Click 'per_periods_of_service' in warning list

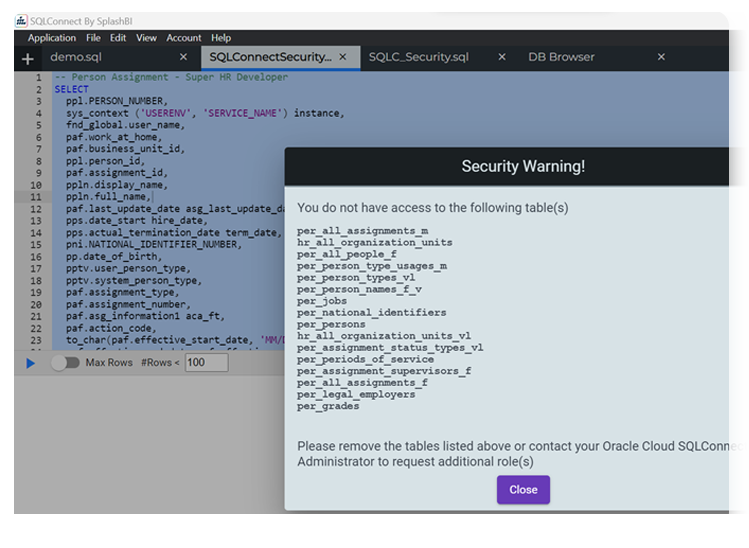(x=365, y=359)
